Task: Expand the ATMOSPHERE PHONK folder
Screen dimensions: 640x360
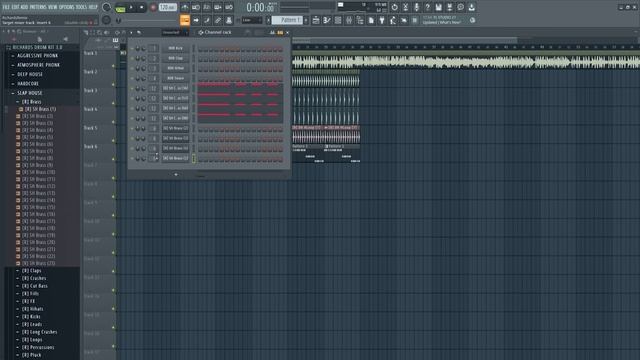Action: [38, 65]
